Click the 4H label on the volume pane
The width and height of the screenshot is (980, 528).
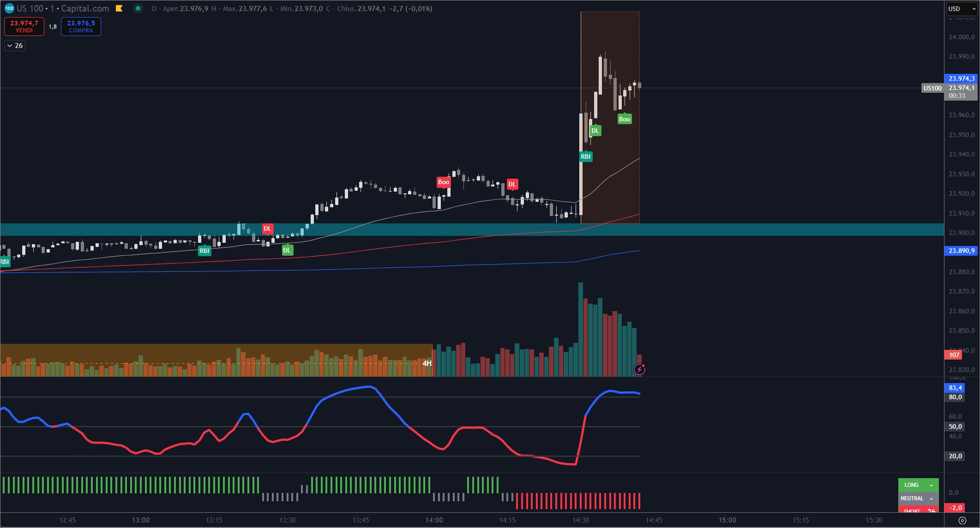427,364
